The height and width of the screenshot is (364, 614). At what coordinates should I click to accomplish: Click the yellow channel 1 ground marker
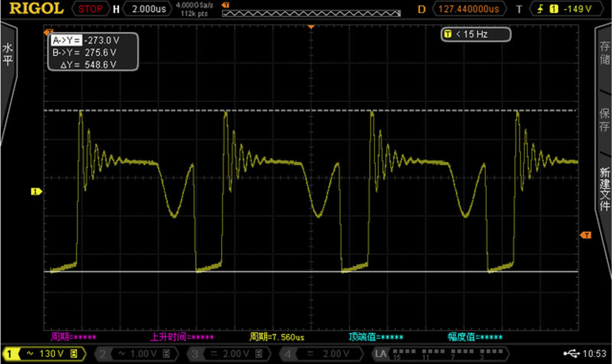click(36, 191)
